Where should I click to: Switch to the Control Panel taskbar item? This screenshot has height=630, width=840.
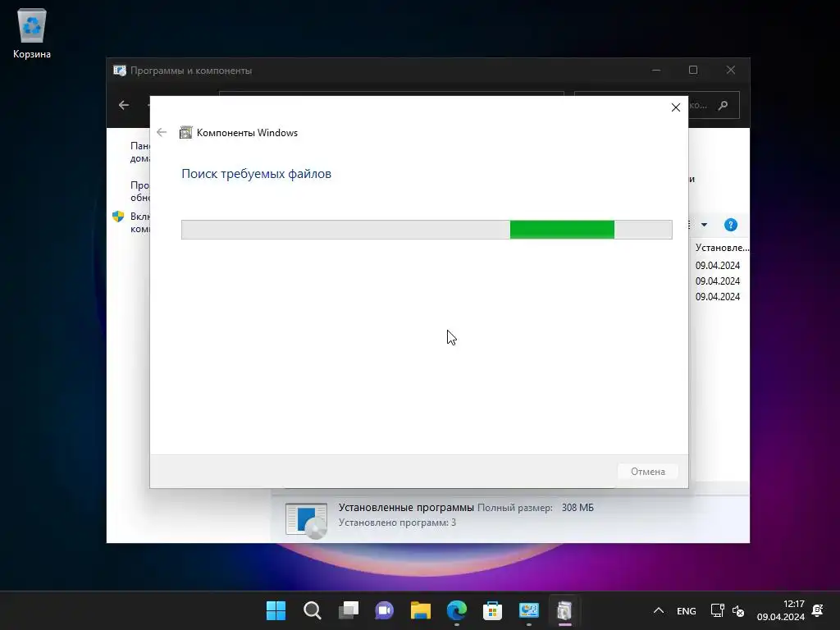tap(529, 610)
